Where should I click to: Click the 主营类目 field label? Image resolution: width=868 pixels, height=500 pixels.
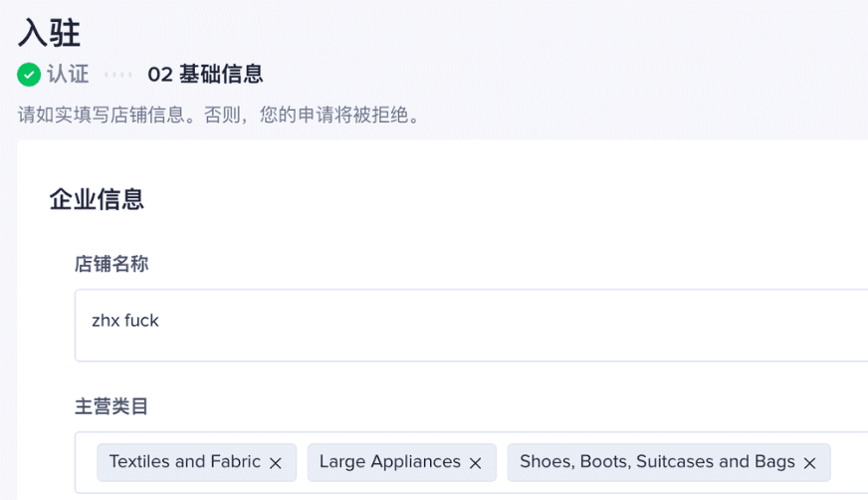[x=111, y=406]
